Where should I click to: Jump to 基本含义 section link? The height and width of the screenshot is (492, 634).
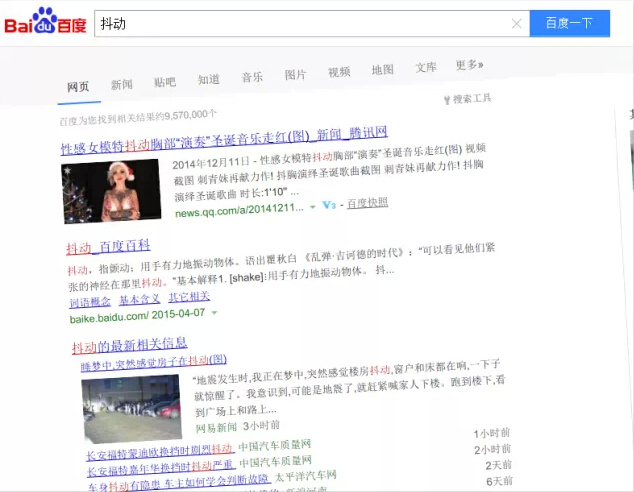click(139, 299)
